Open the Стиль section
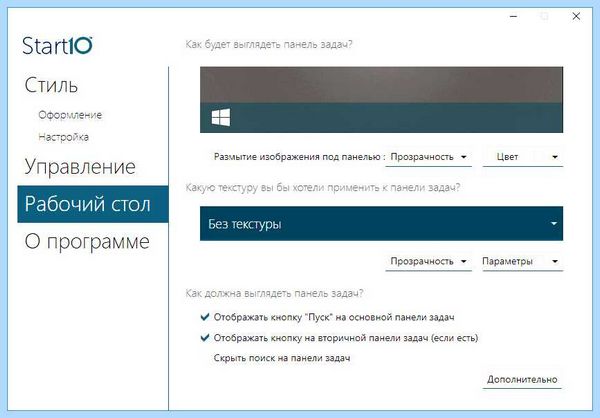Viewport: 600px width, 418px height. point(51,85)
